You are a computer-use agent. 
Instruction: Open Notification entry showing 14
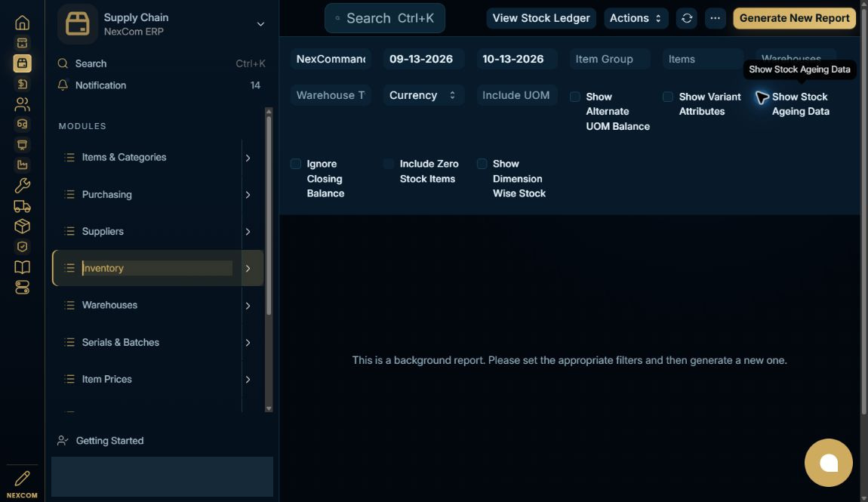[162, 85]
